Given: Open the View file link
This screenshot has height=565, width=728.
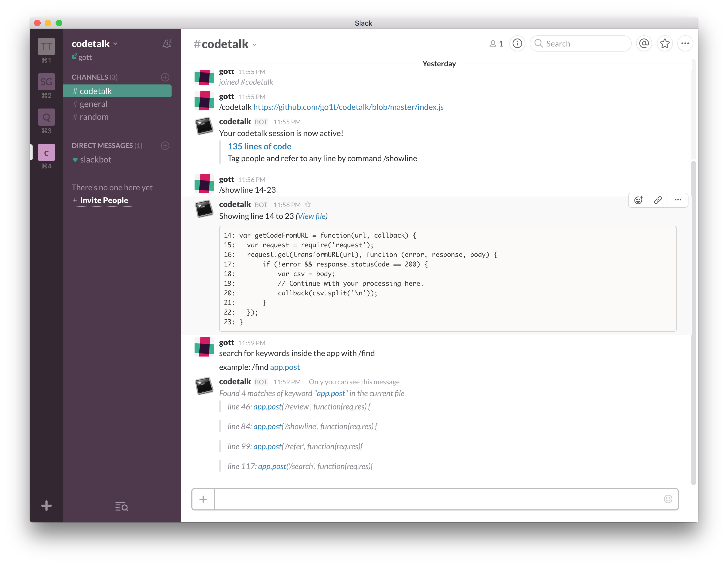Looking at the screenshot, I should point(311,216).
